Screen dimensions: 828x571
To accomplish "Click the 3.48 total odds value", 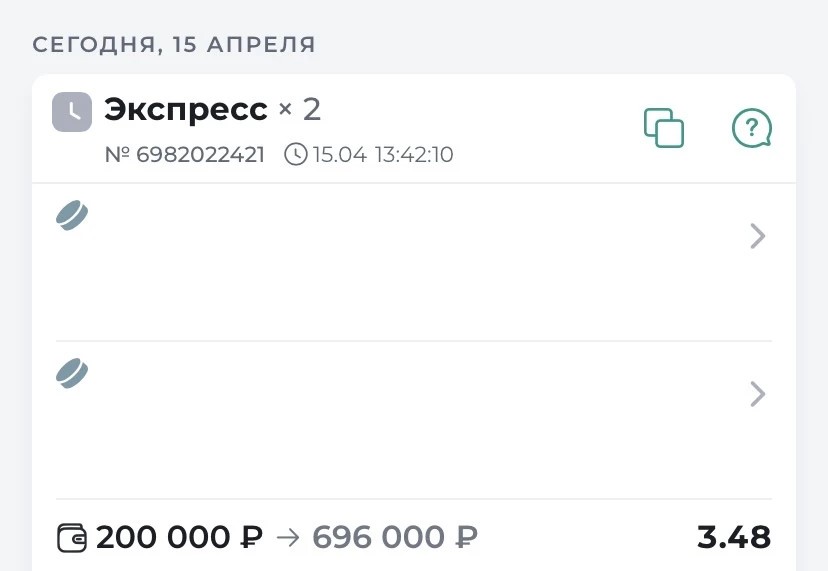I will pos(734,538).
